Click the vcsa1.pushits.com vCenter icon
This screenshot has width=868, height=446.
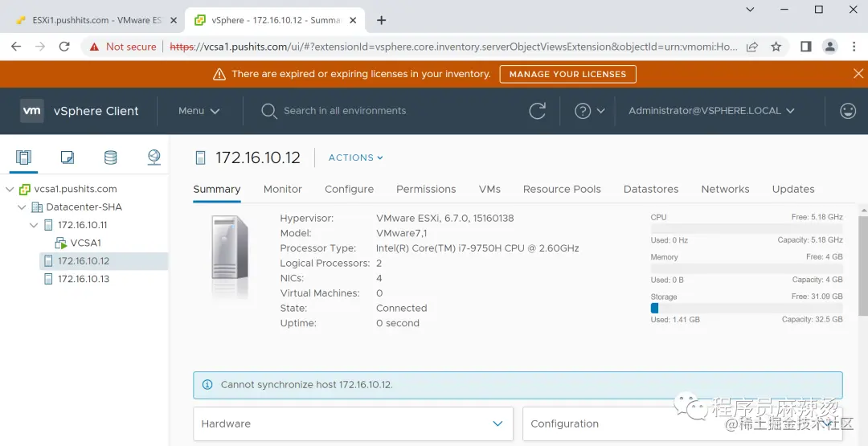[x=24, y=189]
